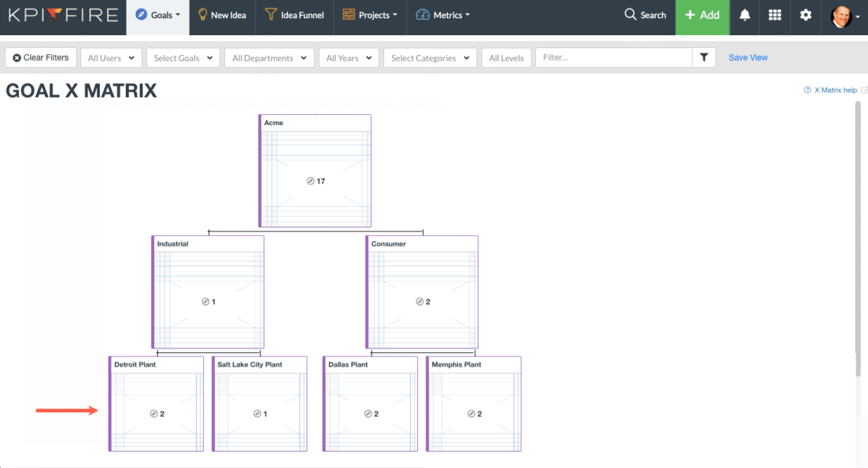Open the Select Categories dropdown

coord(430,57)
